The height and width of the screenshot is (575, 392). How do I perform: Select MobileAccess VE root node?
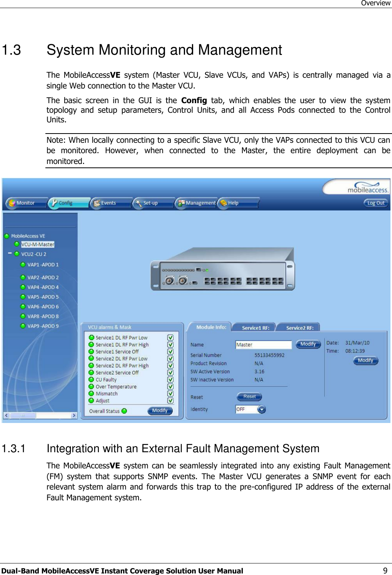(x=28, y=236)
